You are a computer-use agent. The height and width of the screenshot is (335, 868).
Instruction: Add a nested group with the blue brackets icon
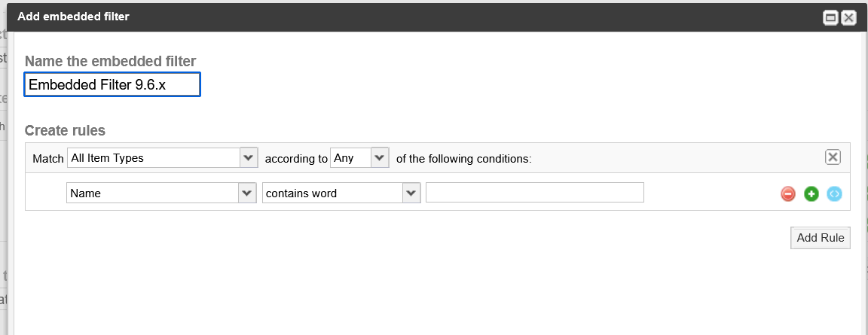click(x=834, y=194)
